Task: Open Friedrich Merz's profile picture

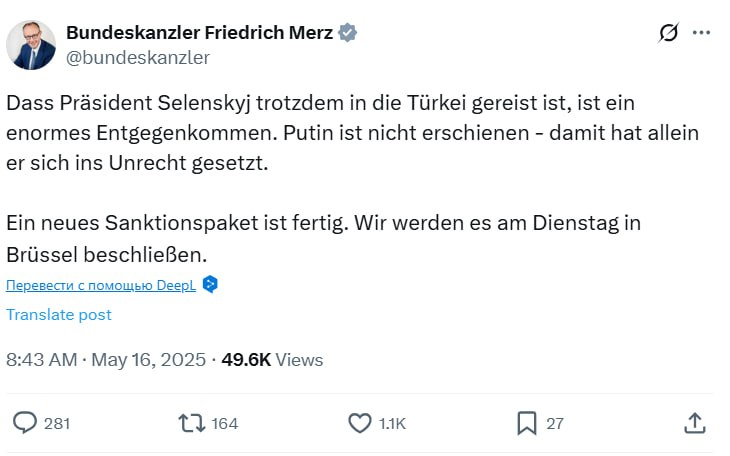Action: tap(31, 44)
